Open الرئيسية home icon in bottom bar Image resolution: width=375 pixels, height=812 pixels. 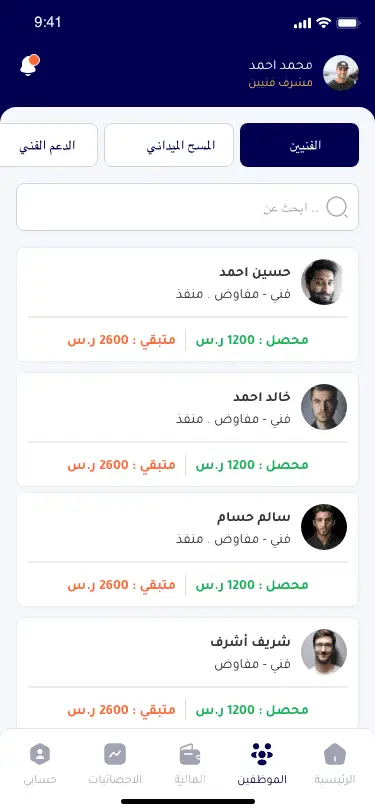(335, 755)
